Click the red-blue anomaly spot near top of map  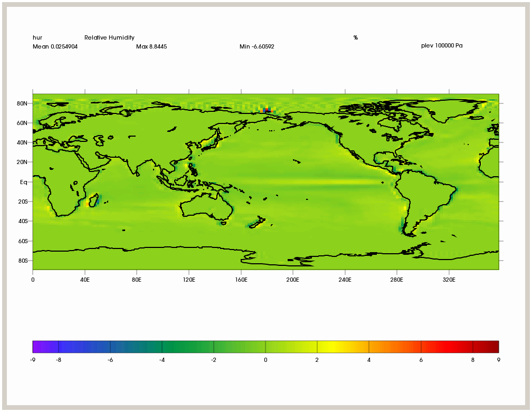coord(267,110)
